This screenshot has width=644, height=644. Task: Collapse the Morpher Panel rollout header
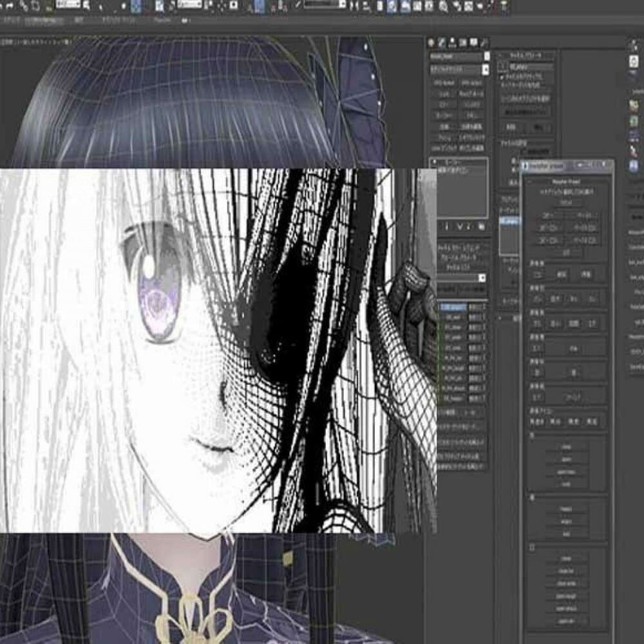click(x=567, y=182)
